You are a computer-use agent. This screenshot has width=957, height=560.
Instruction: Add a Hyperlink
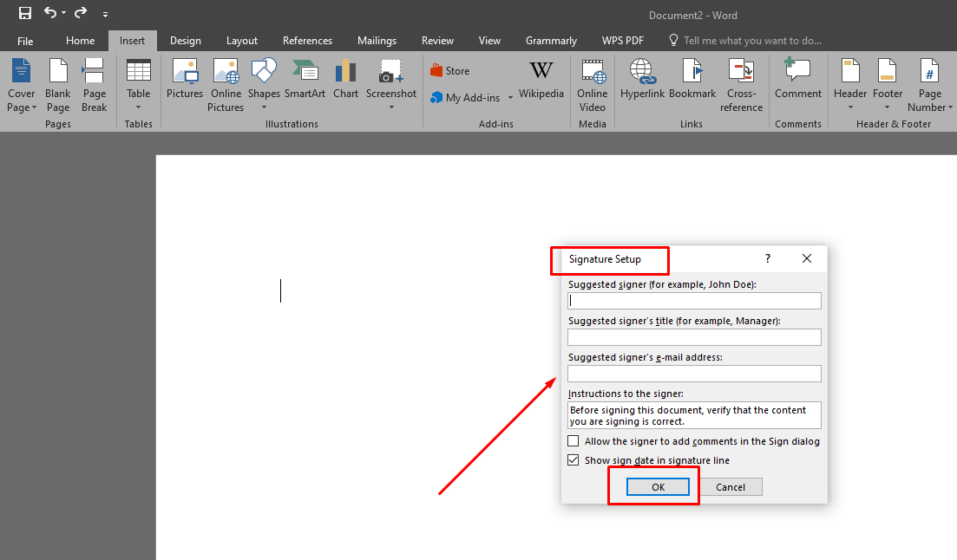point(641,84)
